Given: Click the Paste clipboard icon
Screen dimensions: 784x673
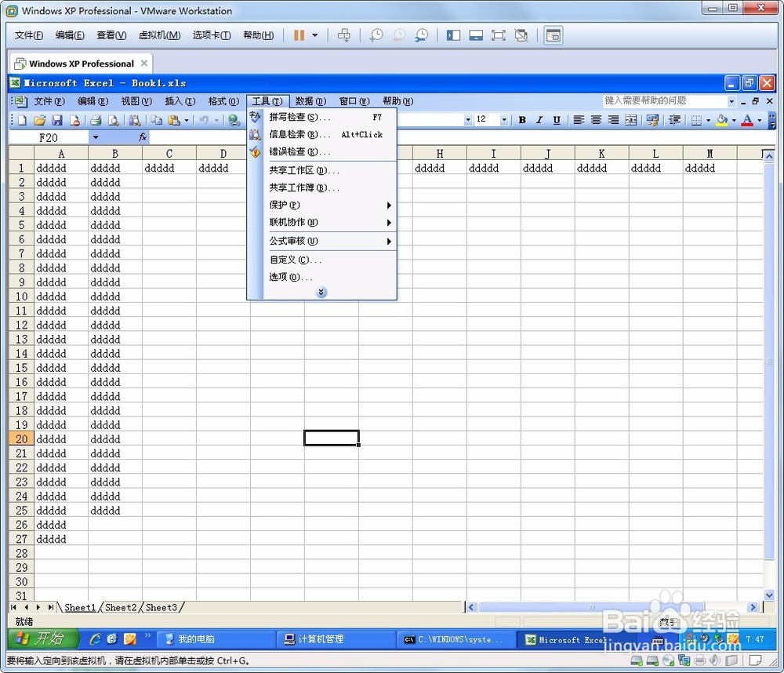Looking at the screenshot, I should 174,120.
